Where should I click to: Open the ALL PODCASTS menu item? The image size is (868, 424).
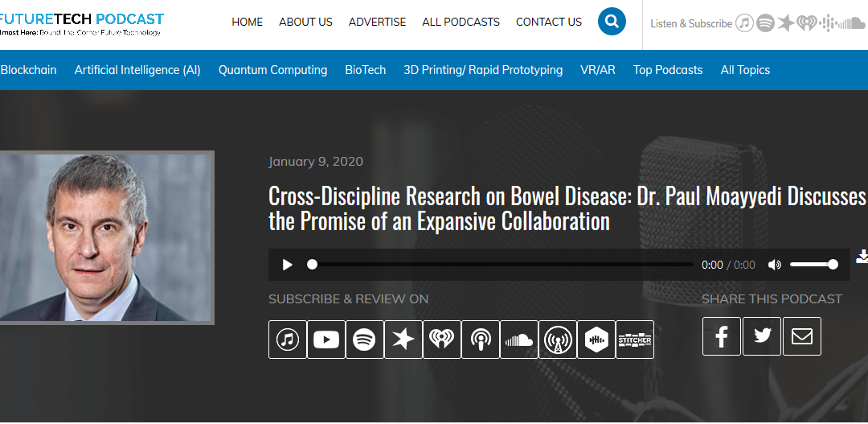(461, 22)
